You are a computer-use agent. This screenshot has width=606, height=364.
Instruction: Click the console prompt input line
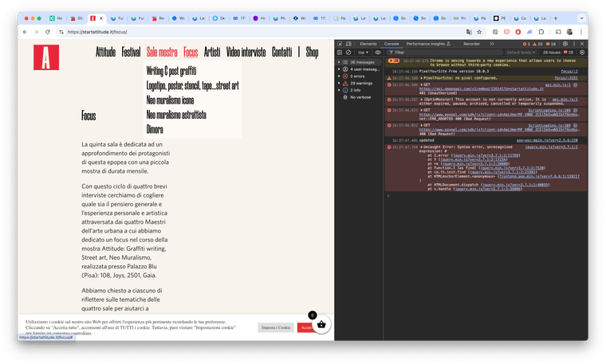pos(487,196)
